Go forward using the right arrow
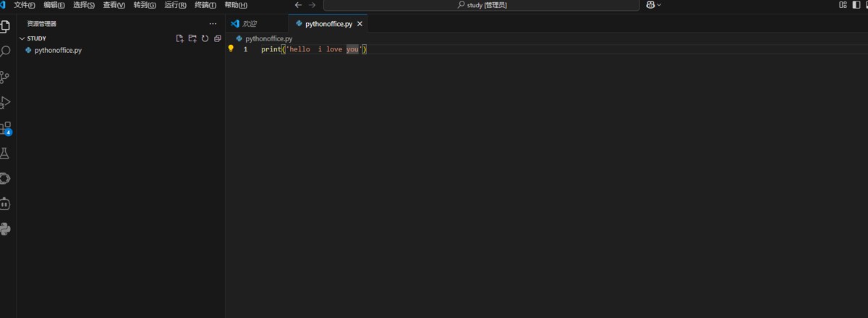The height and width of the screenshot is (318, 868). pyautogui.click(x=312, y=5)
